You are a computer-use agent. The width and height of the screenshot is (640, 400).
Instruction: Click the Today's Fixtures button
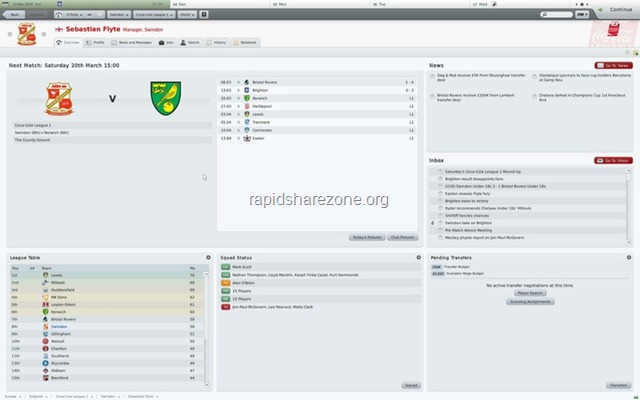click(x=367, y=237)
